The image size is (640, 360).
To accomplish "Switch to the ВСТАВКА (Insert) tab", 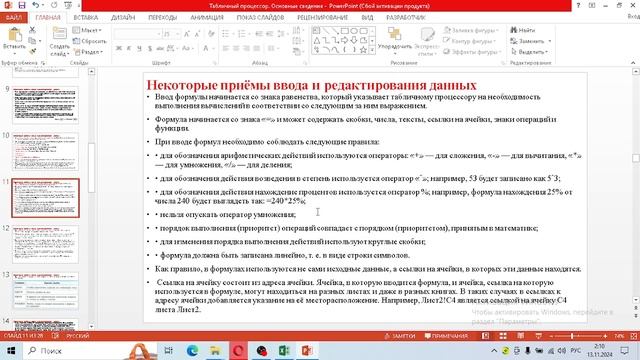I will 86,18.
